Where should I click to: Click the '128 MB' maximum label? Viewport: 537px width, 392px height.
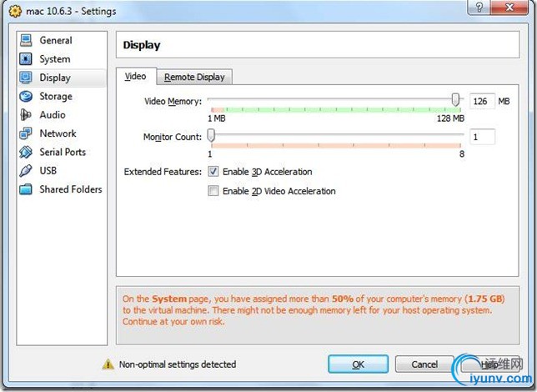click(450, 118)
